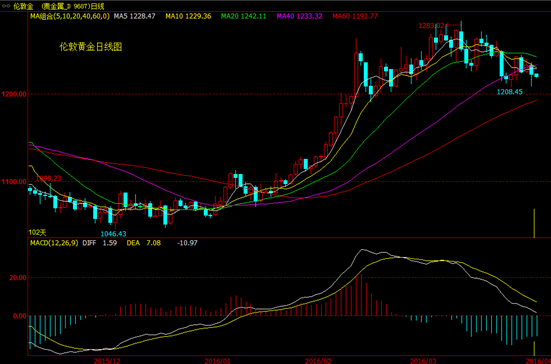Select the red MA60 1192.77 label
551x364 pixels.
tap(355, 16)
